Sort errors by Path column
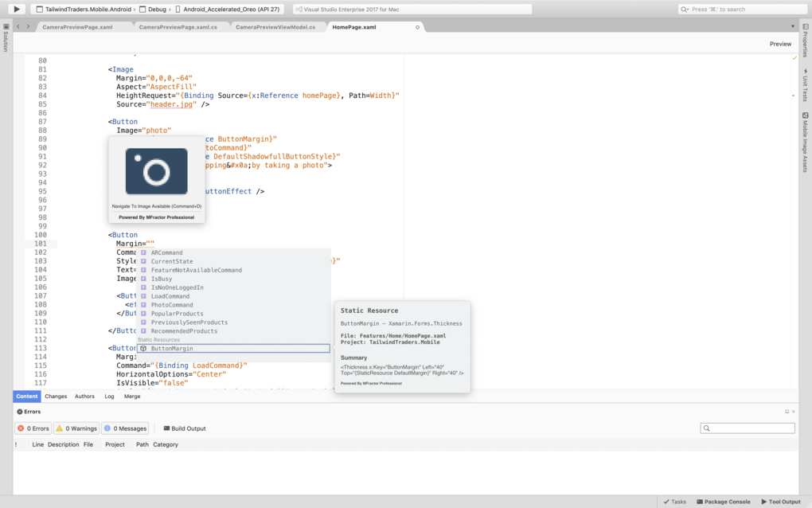The image size is (812, 508). click(x=142, y=444)
